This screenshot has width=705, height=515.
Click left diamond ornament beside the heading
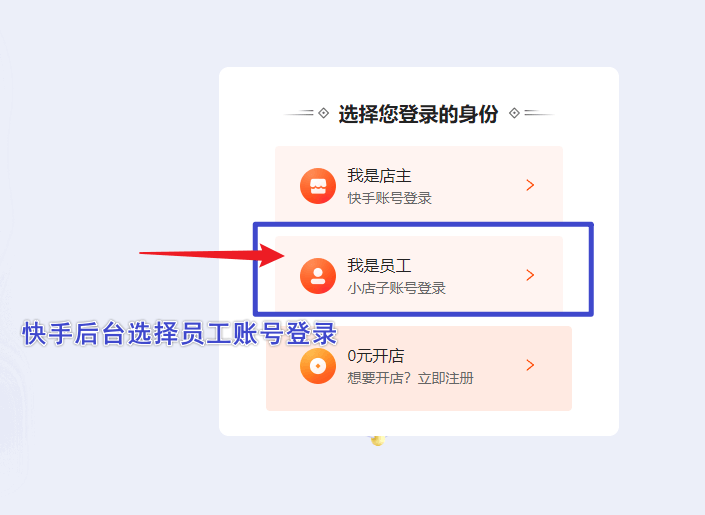click(x=323, y=113)
